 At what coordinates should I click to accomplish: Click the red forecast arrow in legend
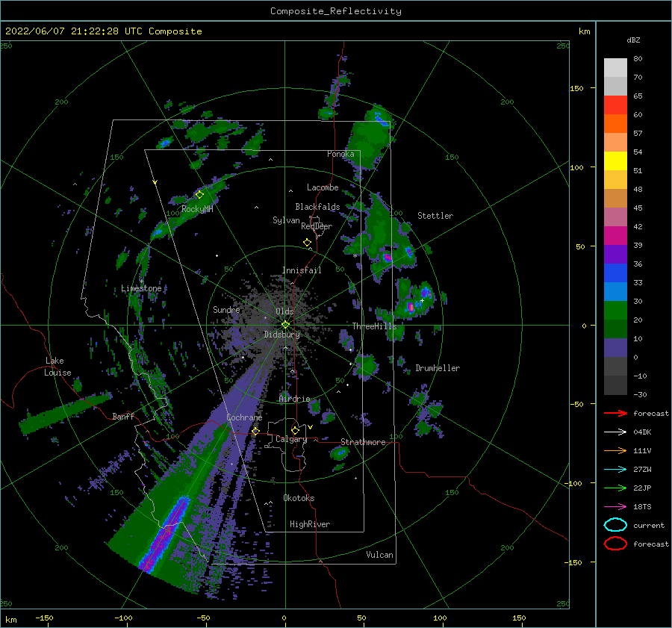click(x=615, y=413)
